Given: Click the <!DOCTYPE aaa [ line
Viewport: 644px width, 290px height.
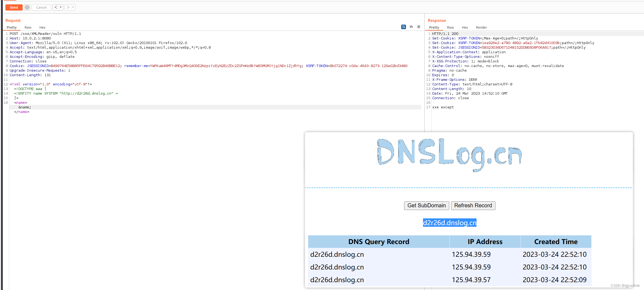Looking at the screenshot, I should tap(30, 89).
